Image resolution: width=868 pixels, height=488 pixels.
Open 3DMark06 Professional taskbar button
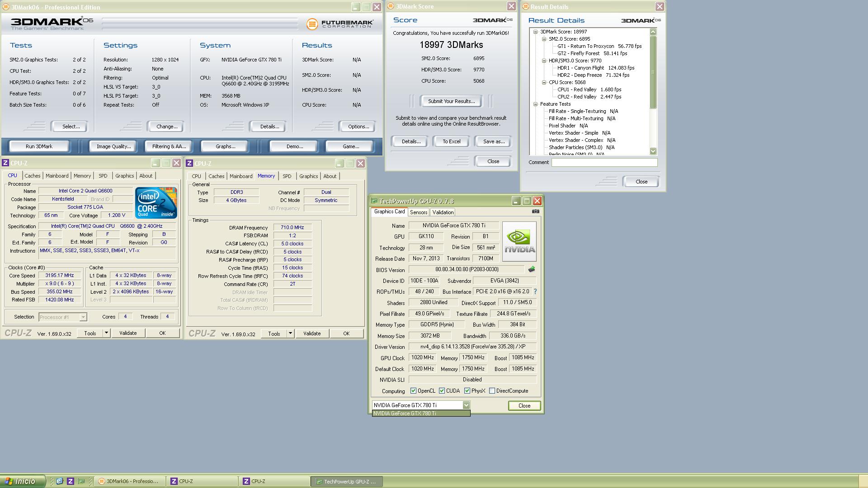(x=129, y=481)
